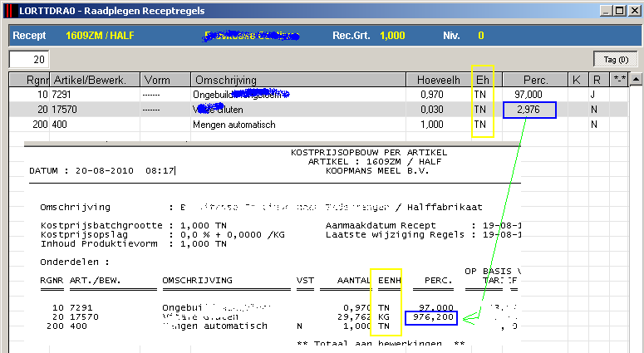Click the KOSTPRIJSOPBOUW PER ARTIKEL heading

tap(369, 152)
